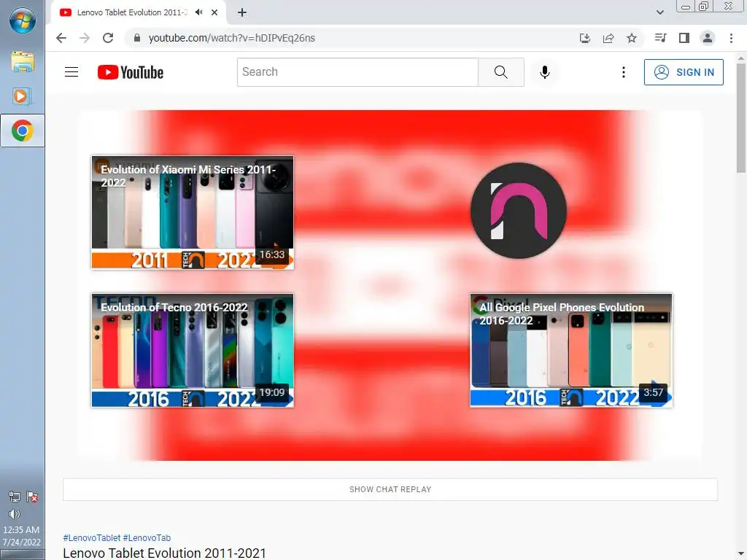This screenshot has height=560, width=747.
Task: Click the address bar URL
Action: (x=231, y=38)
